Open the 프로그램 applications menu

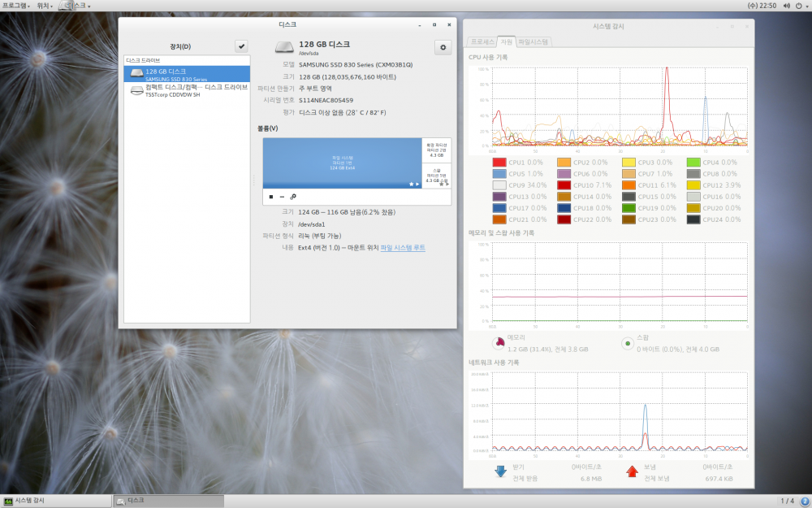tap(16, 6)
